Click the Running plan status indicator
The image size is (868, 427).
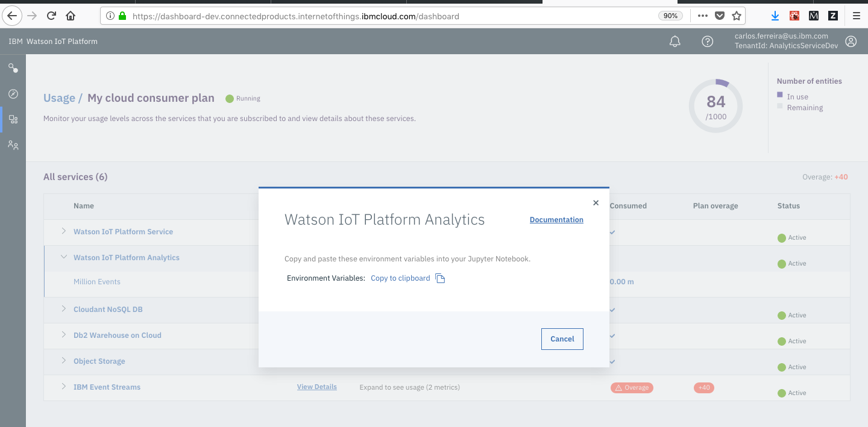tap(243, 98)
